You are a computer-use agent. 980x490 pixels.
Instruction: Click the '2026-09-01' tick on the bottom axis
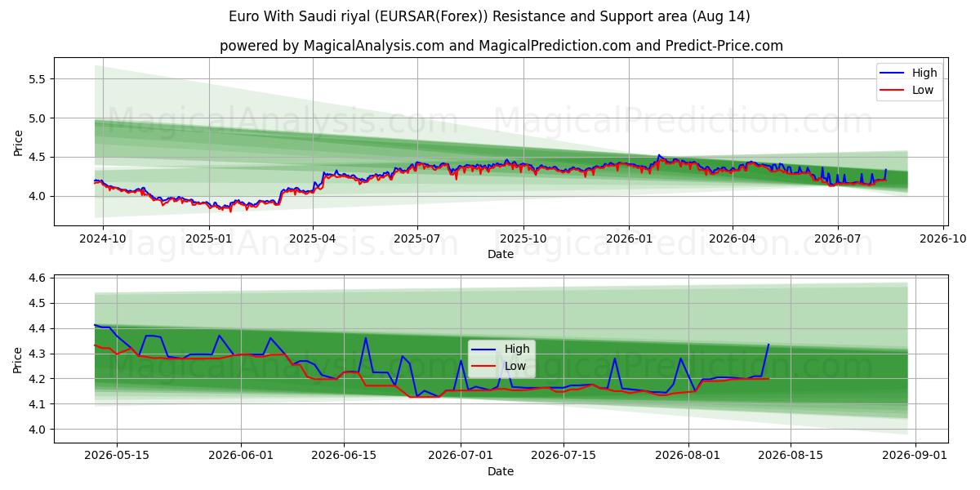point(915,456)
